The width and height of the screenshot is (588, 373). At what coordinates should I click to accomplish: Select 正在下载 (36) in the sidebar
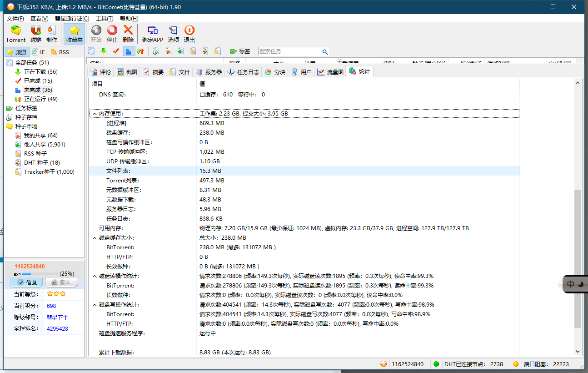41,72
